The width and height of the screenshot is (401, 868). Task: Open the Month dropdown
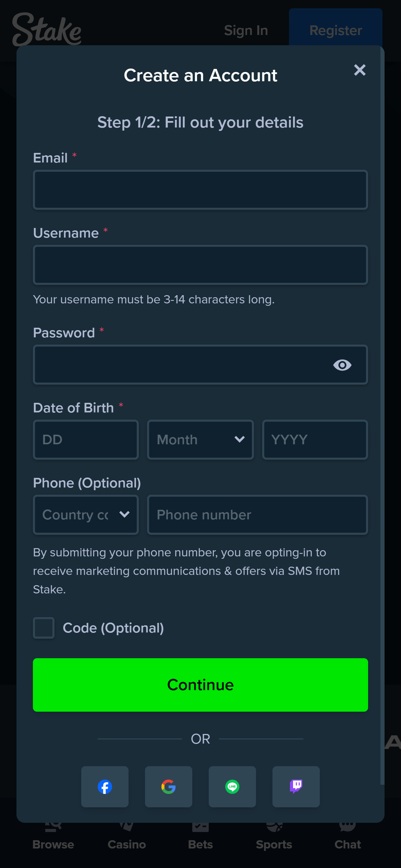(200, 439)
